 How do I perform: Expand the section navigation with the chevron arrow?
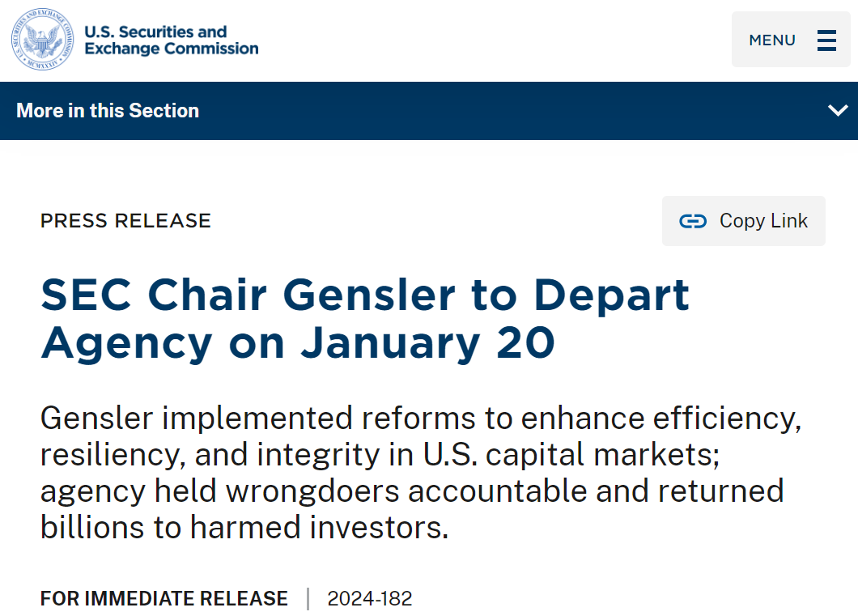pos(838,111)
